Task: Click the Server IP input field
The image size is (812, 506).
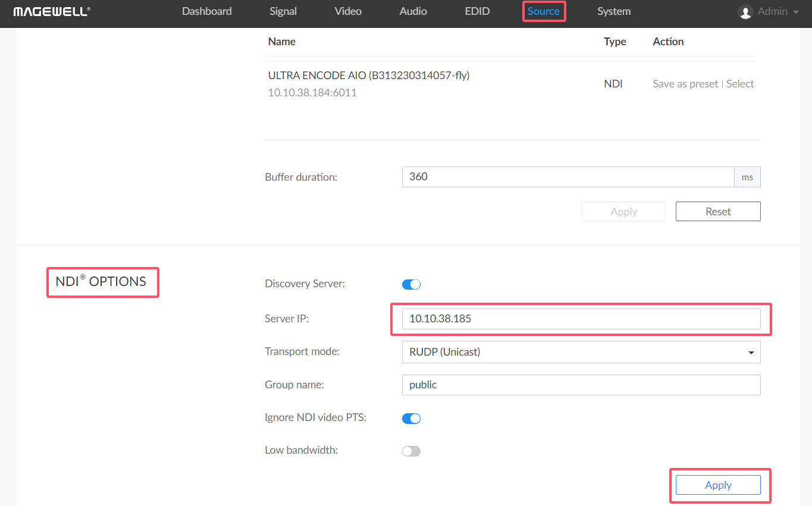Action: [581, 319]
